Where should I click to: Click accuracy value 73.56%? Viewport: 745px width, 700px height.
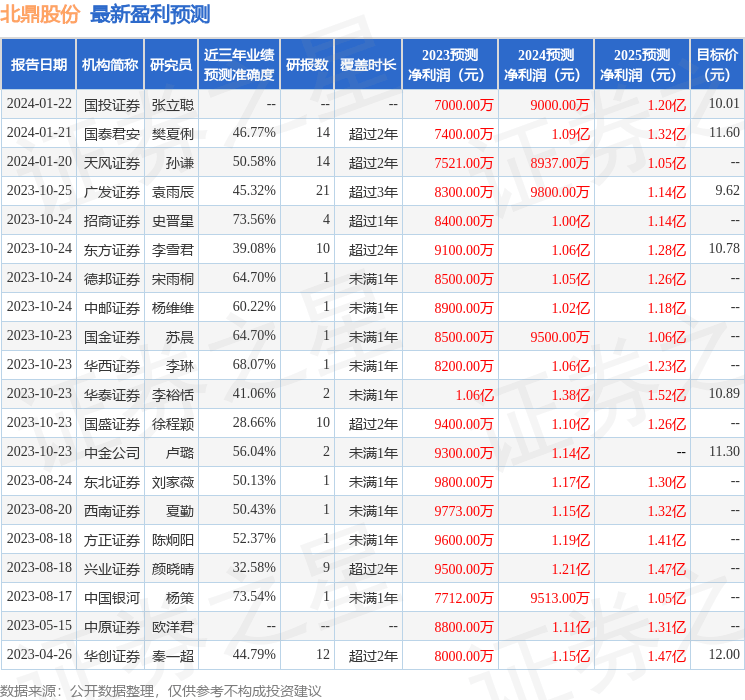click(x=254, y=220)
